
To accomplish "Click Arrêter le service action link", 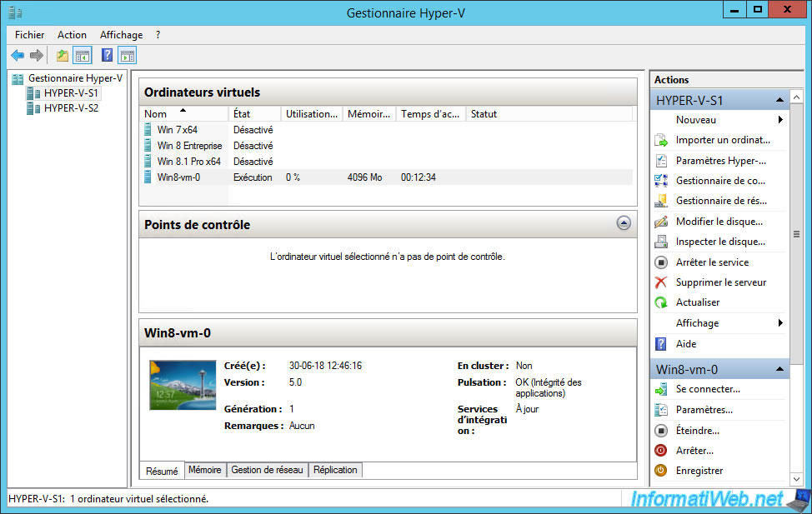I will click(712, 262).
